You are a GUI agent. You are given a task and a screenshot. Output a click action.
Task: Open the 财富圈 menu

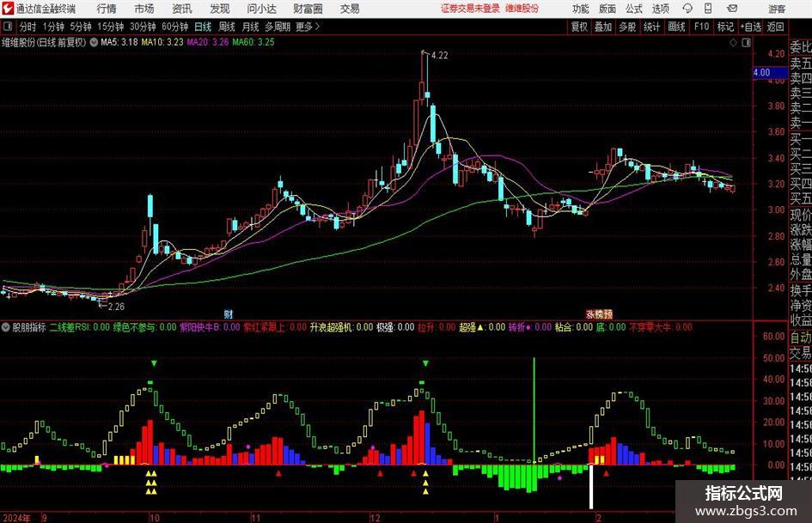pos(308,9)
